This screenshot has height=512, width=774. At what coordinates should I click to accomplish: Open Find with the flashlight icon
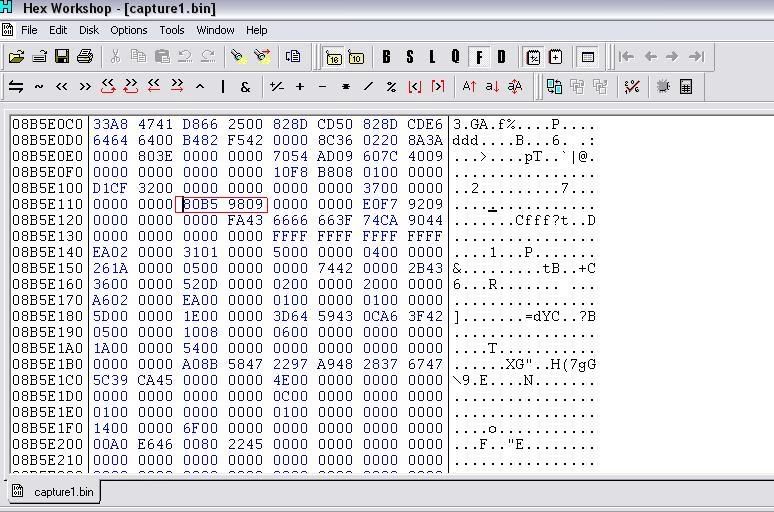(238, 57)
